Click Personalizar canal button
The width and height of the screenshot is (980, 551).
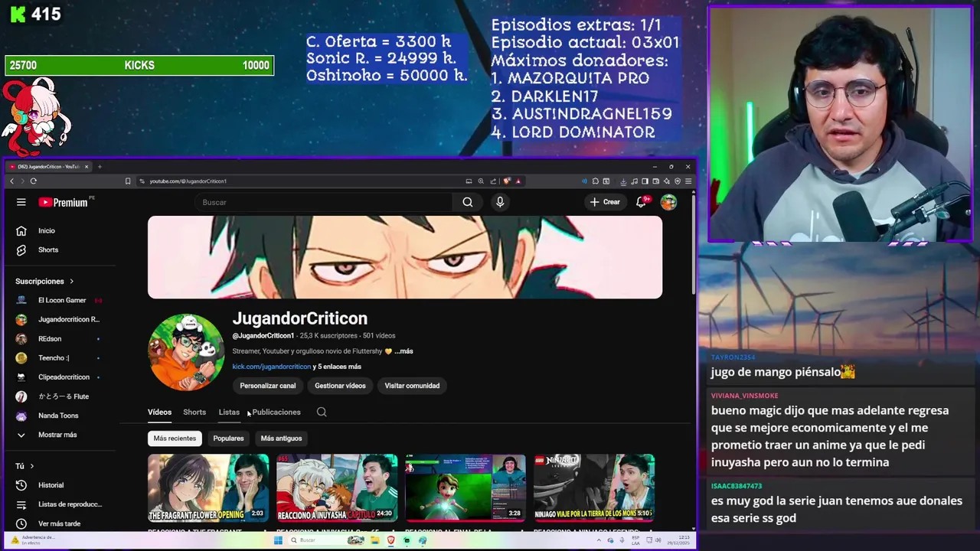tap(267, 386)
